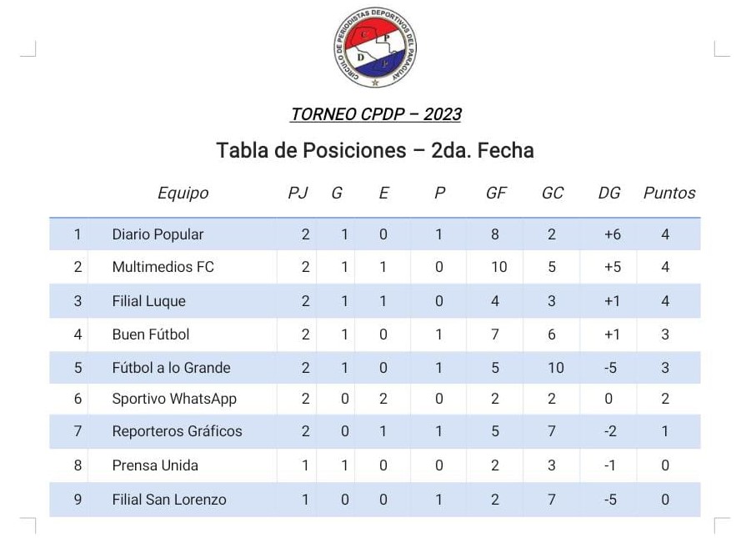Click the GF column header
This screenshot has width=756, height=538.
click(x=496, y=193)
